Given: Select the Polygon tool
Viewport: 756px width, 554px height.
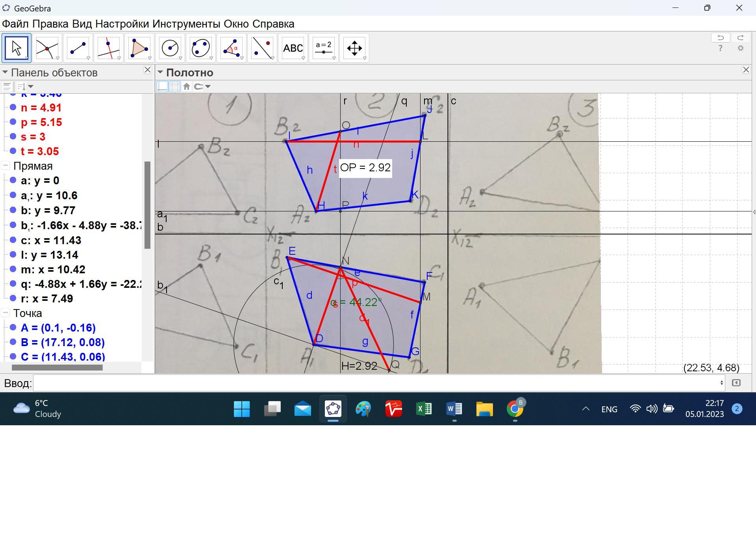Looking at the screenshot, I should coord(139,48).
